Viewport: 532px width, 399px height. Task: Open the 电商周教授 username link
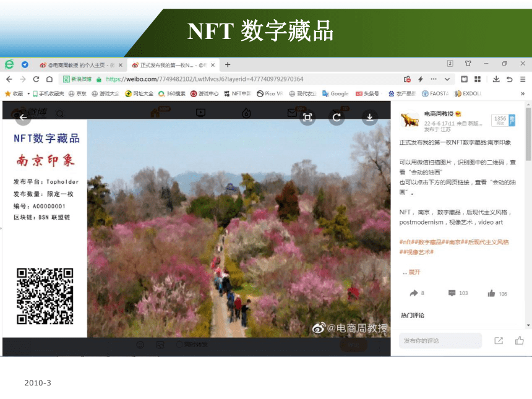pyautogui.click(x=439, y=114)
